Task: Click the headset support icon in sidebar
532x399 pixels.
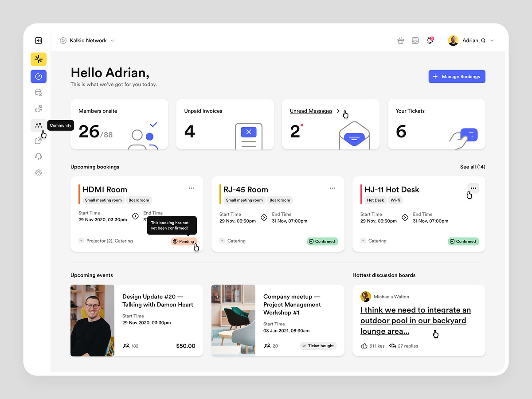Action: pos(39,156)
